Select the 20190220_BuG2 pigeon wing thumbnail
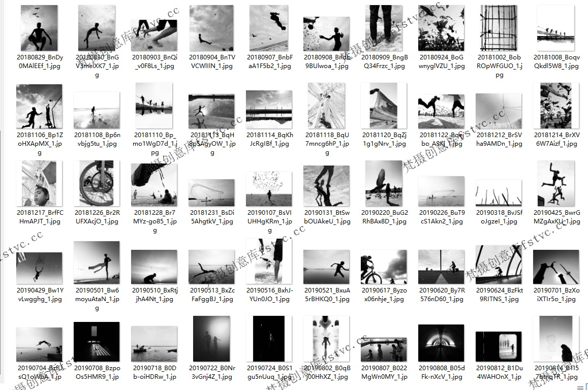This screenshot has width=588, height=390. pyautogui.click(x=384, y=183)
